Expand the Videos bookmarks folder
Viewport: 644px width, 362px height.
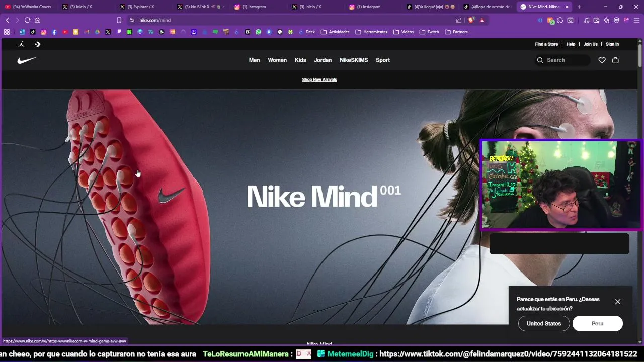404,32
